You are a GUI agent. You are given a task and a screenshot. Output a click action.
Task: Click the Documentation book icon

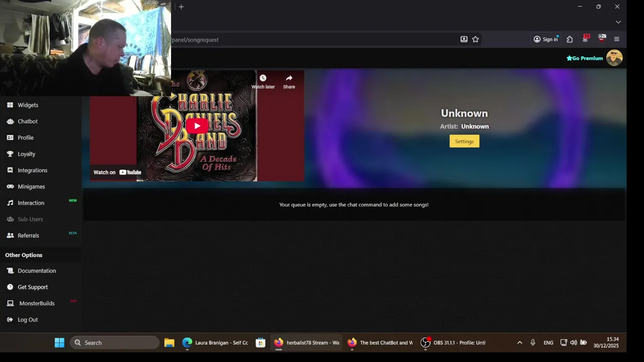click(10, 270)
